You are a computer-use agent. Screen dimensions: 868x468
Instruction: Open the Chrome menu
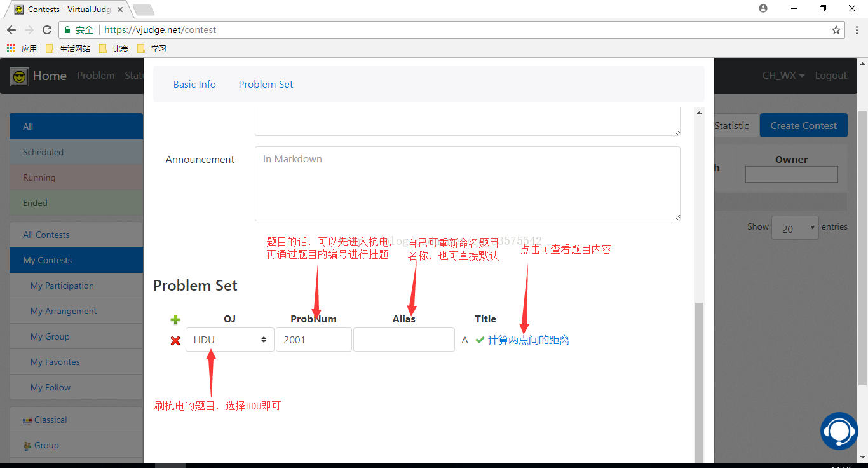855,30
